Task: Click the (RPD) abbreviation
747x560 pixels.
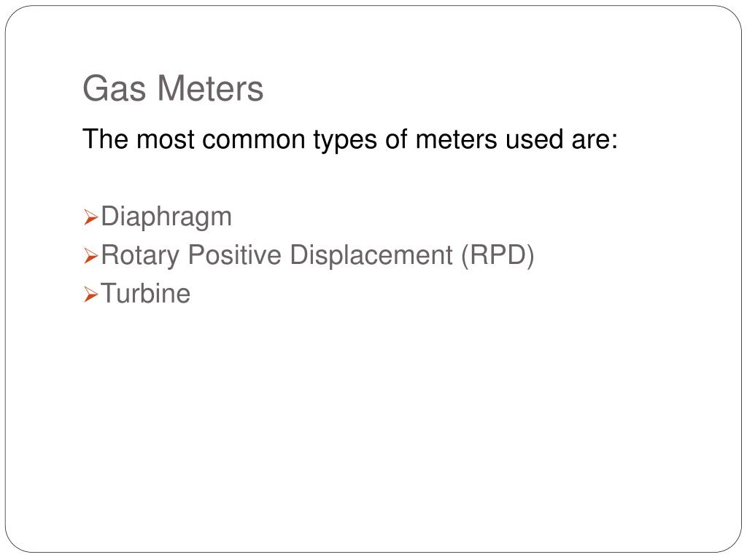Action: (498, 256)
